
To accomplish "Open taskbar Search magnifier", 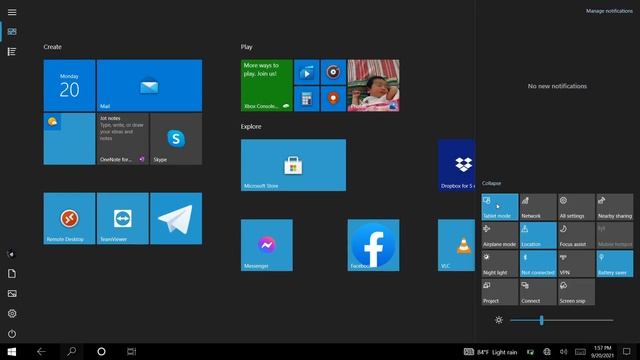I will pyautogui.click(x=71, y=351).
